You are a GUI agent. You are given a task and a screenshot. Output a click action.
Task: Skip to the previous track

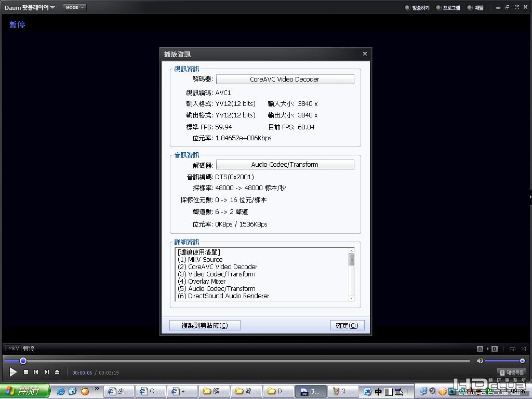coord(36,372)
